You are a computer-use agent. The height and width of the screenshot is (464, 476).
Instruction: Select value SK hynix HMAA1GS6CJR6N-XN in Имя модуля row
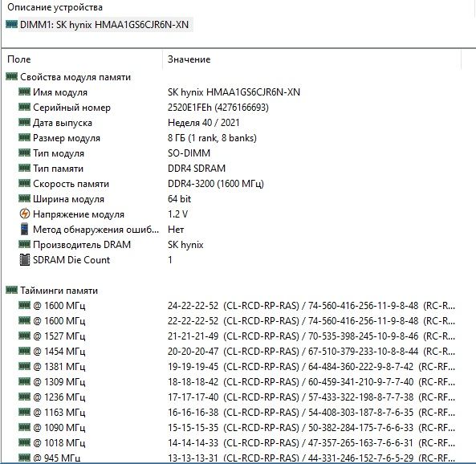click(x=234, y=92)
